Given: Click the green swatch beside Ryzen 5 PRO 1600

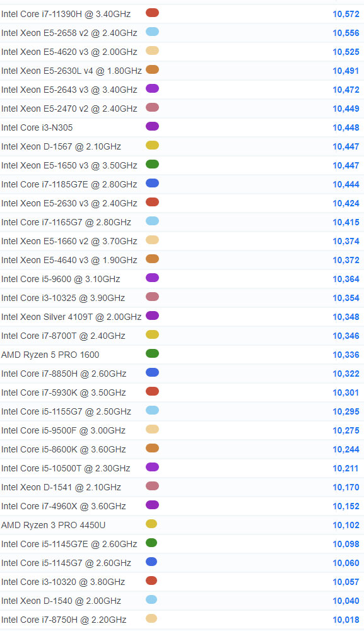Looking at the screenshot, I should point(152,353).
